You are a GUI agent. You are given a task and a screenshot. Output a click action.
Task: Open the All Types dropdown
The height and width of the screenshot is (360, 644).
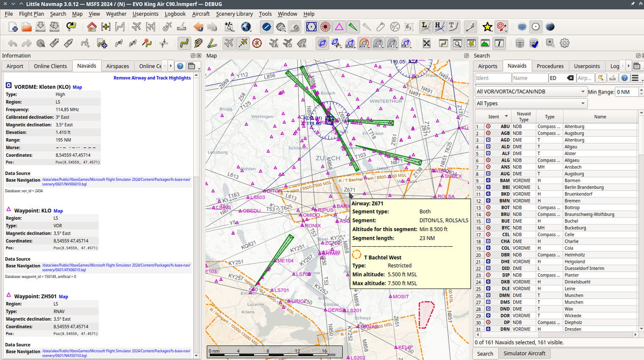(x=531, y=103)
